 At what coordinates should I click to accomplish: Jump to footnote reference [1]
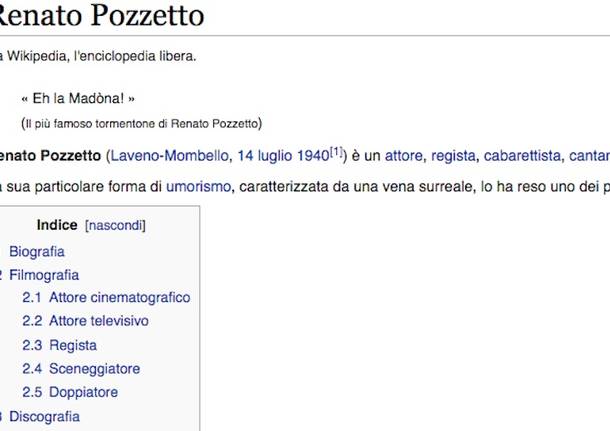(x=337, y=151)
